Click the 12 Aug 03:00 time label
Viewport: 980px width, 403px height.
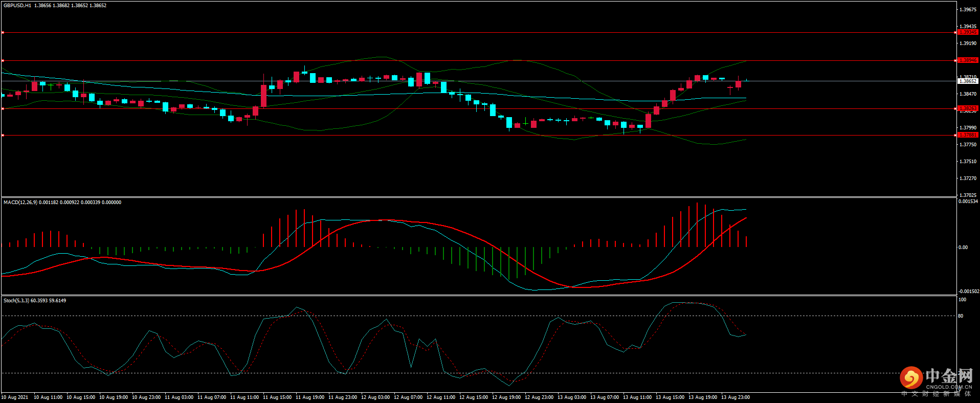pyautogui.click(x=375, y=397)
